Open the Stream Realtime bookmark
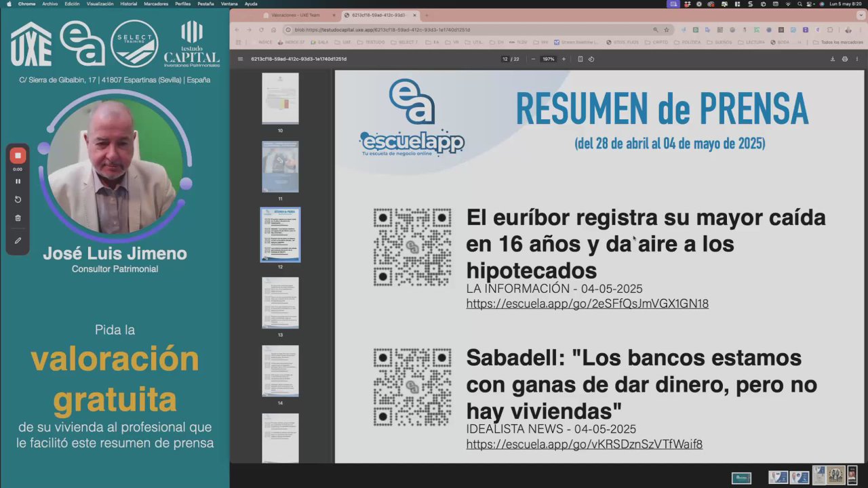 tap(576, 42)
